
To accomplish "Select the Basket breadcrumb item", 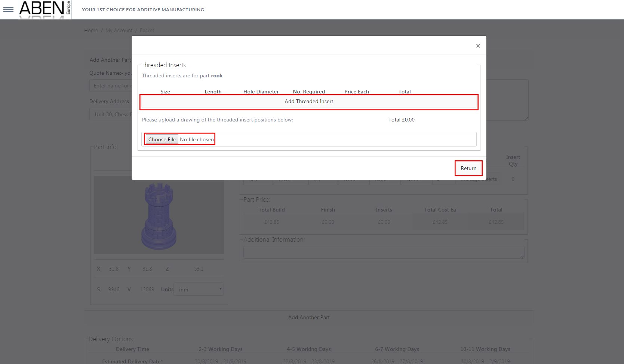I will [x=147, y=31].
